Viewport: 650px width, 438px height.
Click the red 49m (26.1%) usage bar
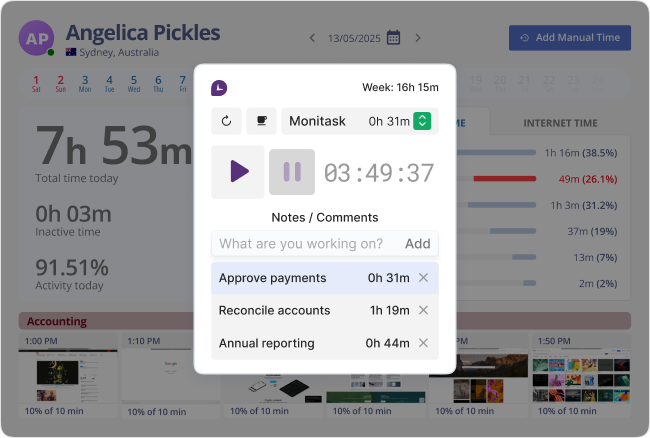(x=505, y=179)
